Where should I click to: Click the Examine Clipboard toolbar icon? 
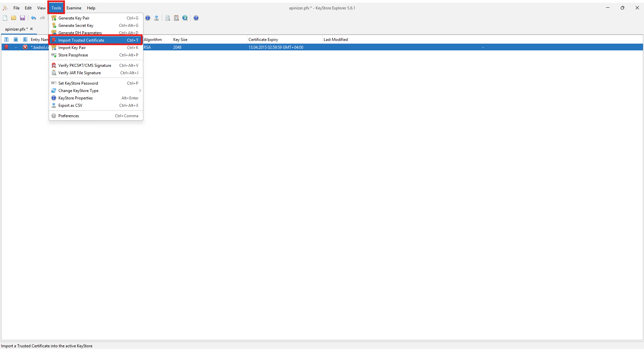pos(176,18)
